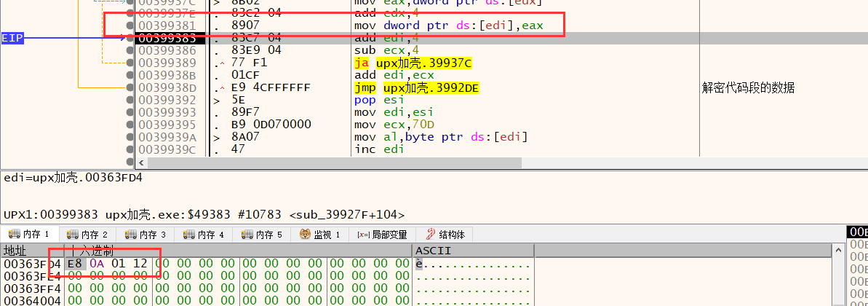Select hex byte 12 in the dump
This screenshot has height=306, width=868.
(x=140, y=264)
